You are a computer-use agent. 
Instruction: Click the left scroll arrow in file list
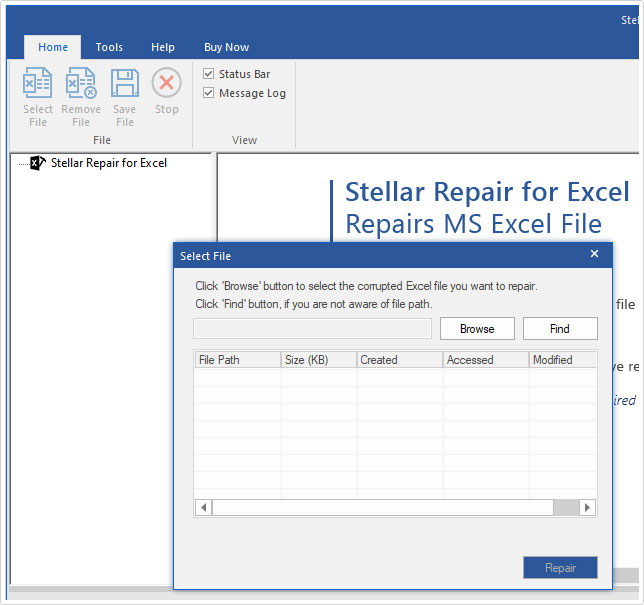point(203,508)
